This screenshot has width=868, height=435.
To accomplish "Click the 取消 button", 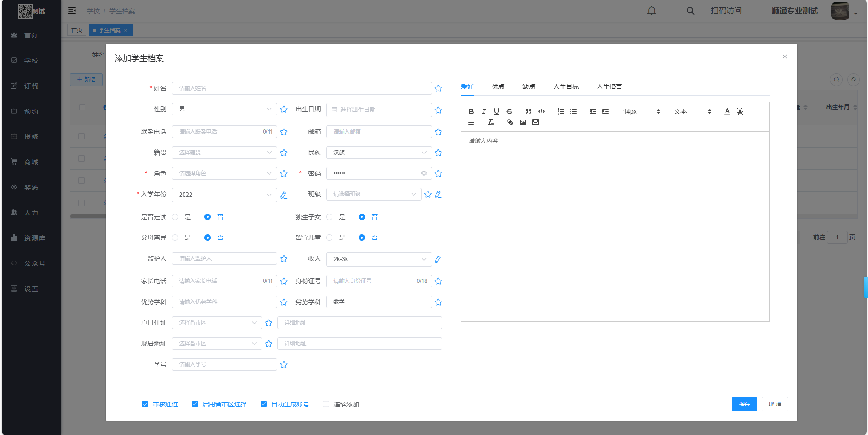I will click(x=775, y=404).
